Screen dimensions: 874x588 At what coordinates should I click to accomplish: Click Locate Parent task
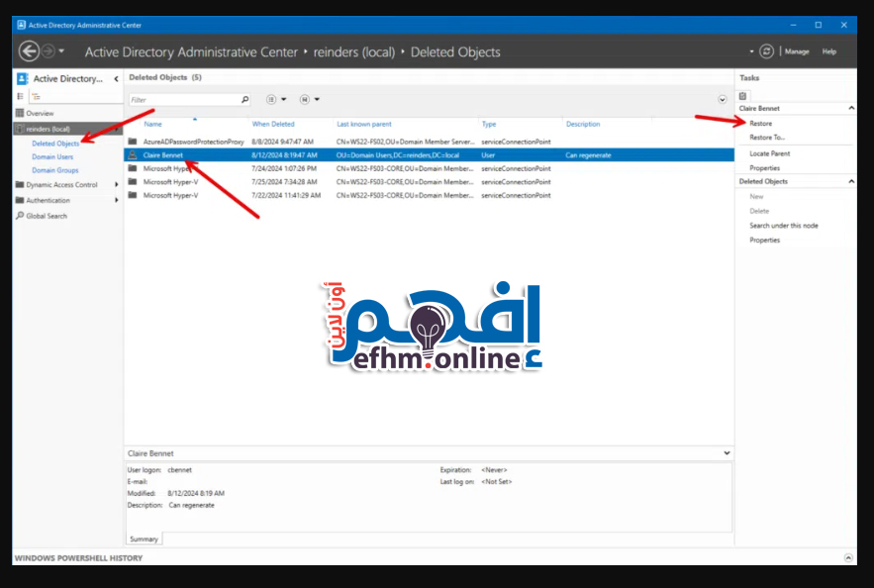pos(769,154)
